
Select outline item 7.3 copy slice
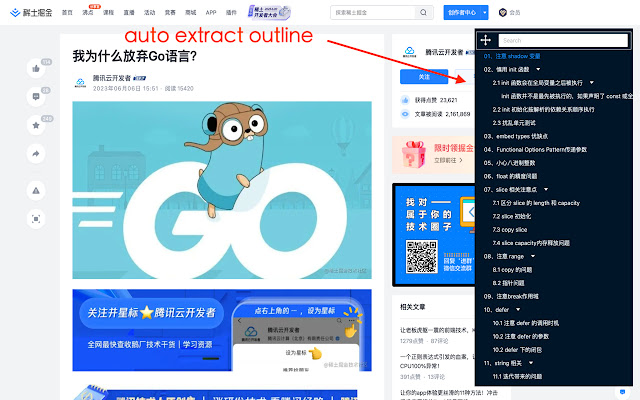[x=509, y=230]
